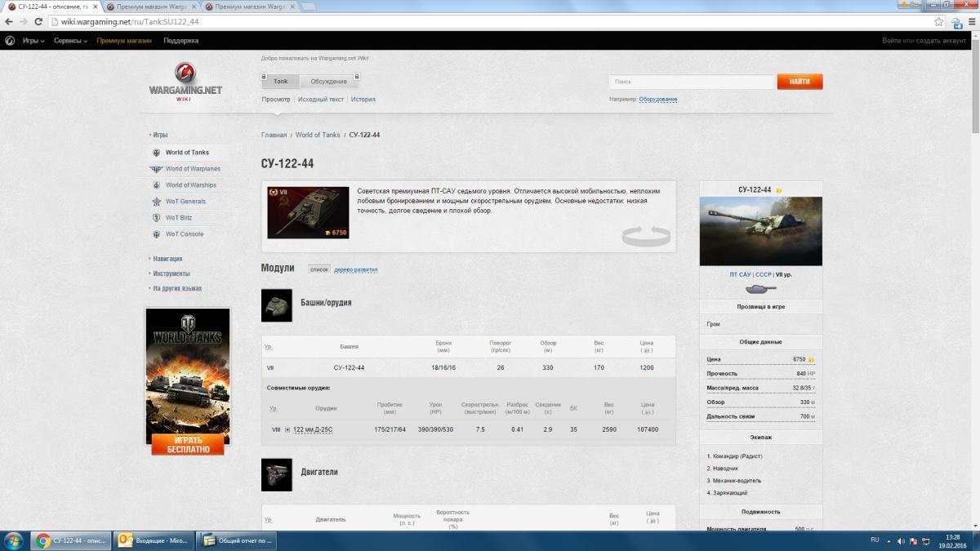Follow the World of Tanks breadcrumb link
This screenshot has height=551, width=980.
pos(318,135)
